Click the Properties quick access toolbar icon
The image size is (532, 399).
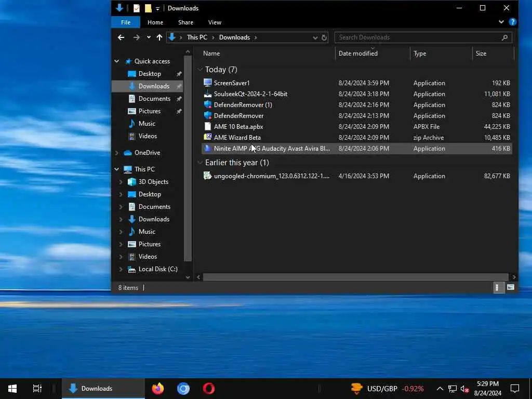(137, 8)
